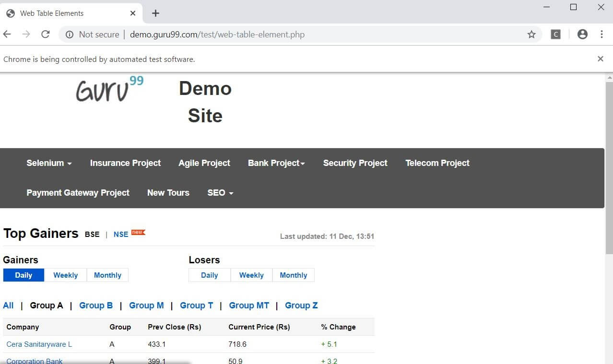613x364 pixels.
Task: Click the browser back arrow
Action: pyautogui.click(x=7, y=34)
